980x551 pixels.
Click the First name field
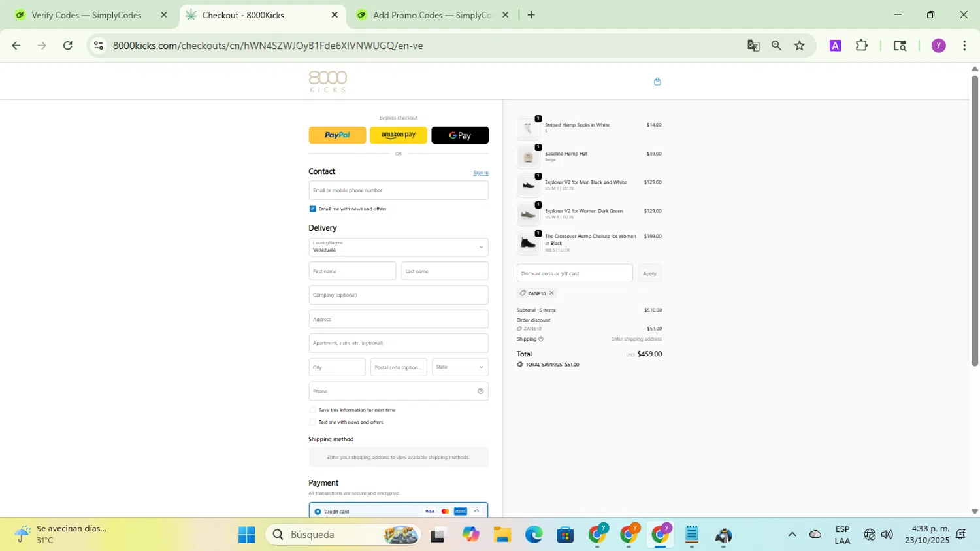tap(352, 271)
